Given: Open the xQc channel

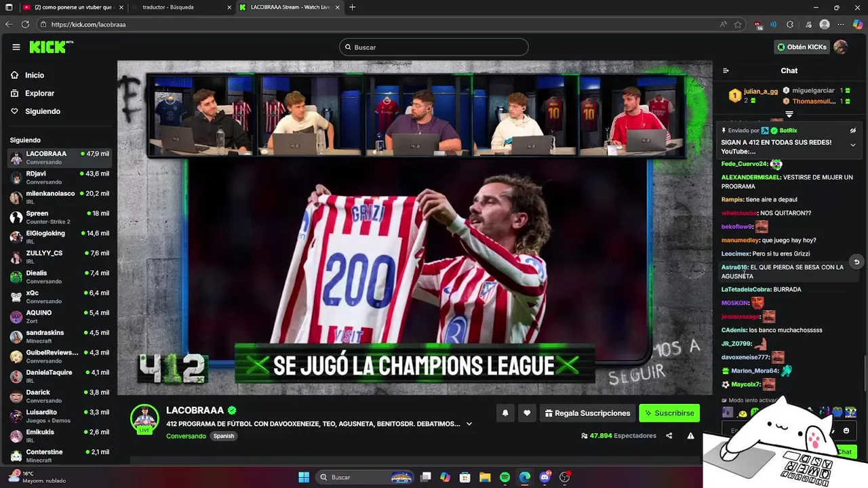Looking at the screenshot, I should click(59, 297).
